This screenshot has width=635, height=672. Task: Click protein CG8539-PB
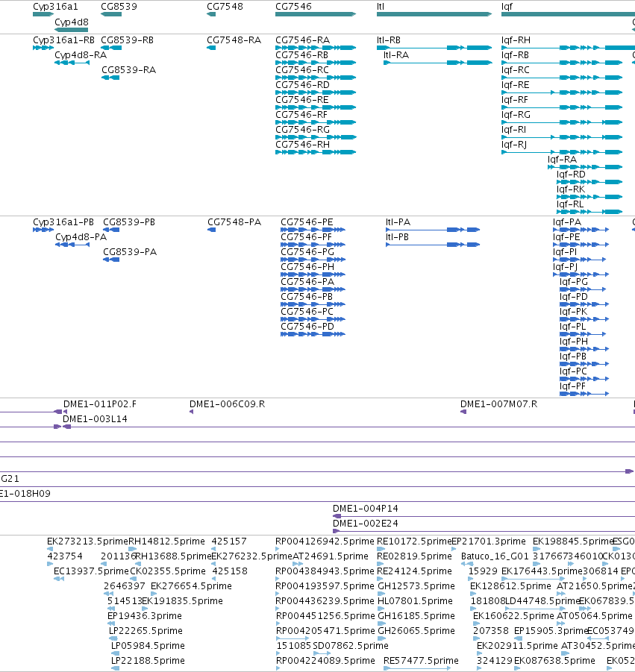(x=111, y=230)
